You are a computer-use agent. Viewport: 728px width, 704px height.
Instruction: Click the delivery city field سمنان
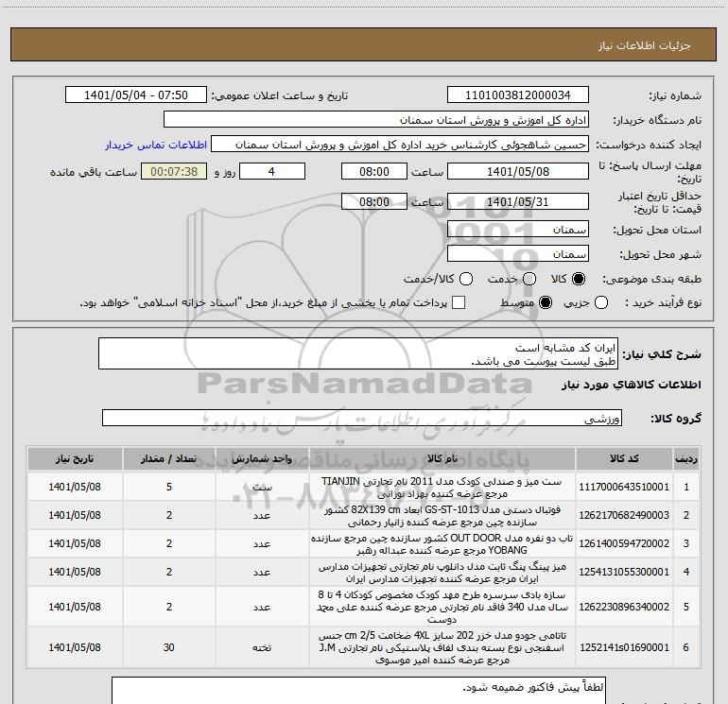pyautogui.click(x=518, y=254)
